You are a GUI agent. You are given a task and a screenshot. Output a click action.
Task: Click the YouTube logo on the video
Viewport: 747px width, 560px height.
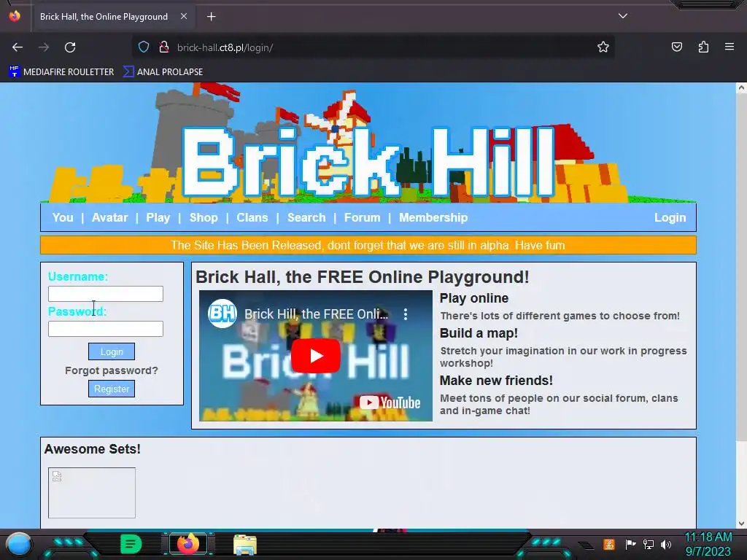390,402
